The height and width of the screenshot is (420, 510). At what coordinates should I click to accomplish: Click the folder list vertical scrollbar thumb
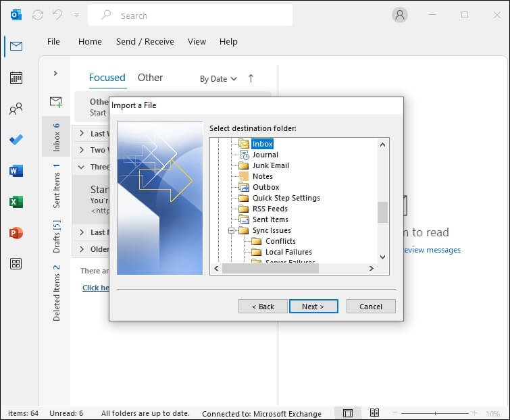click(x=382, y=212)
